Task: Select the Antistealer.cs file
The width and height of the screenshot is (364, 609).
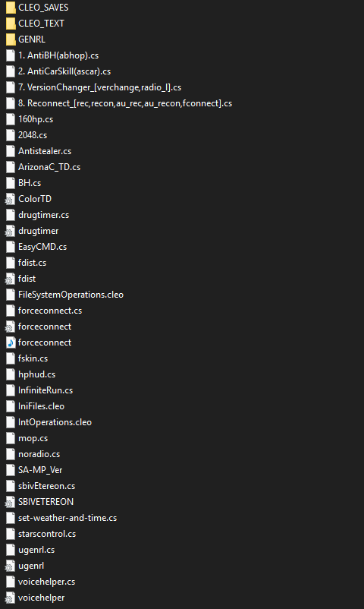Action: (x=45, y=151)
